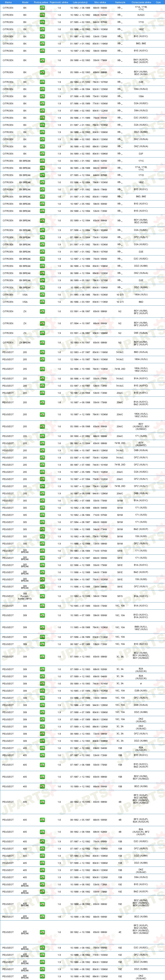This screenshot has height=980, width=165.
Task: Click the Nadwozie column header
Action: (120, 2)
